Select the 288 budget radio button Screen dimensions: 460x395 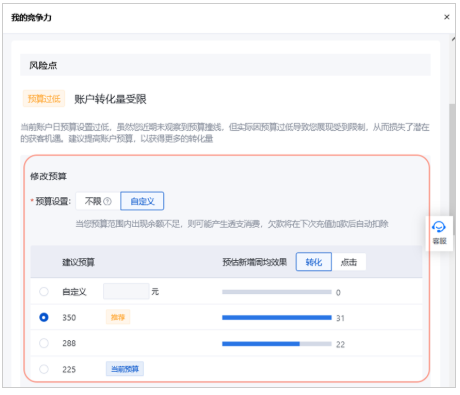(44, 343)
